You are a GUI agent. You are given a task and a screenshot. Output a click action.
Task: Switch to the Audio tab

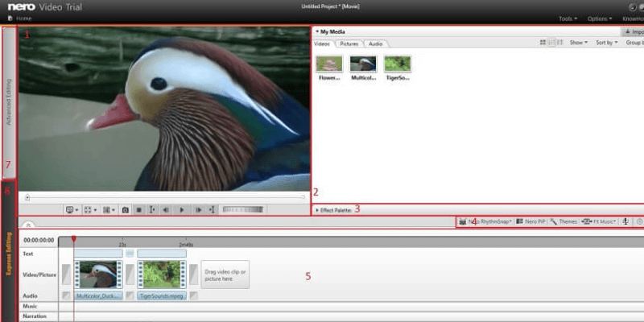click(x=375, y=43)
